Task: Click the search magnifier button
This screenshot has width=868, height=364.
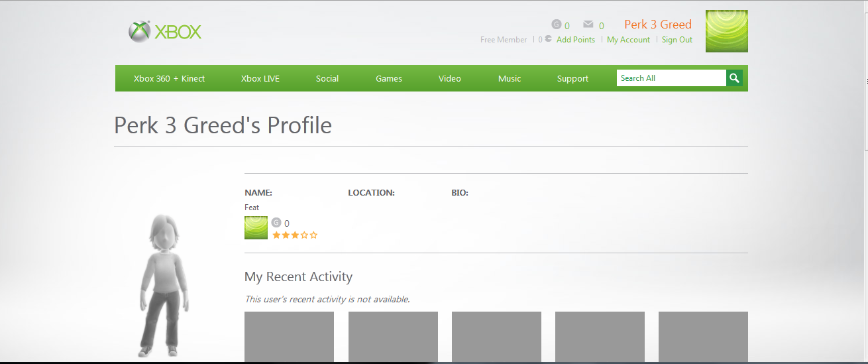Action: pos(734,78)
